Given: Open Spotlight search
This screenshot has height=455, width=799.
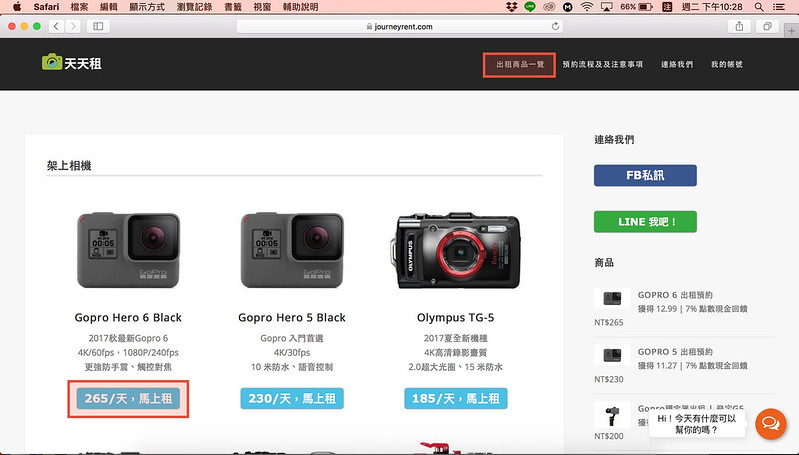Looking at the screenshot, I should pyautogui.click(x=759, y=7).
